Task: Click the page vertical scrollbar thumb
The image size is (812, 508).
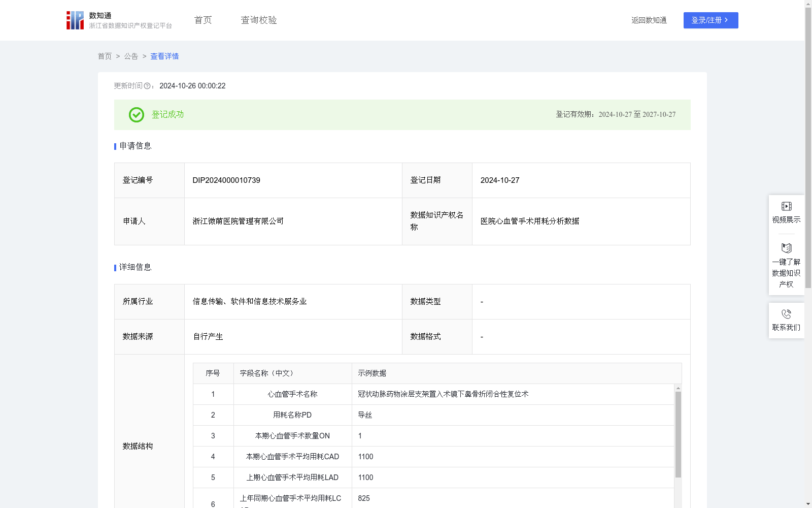Action: click(808, 147)
